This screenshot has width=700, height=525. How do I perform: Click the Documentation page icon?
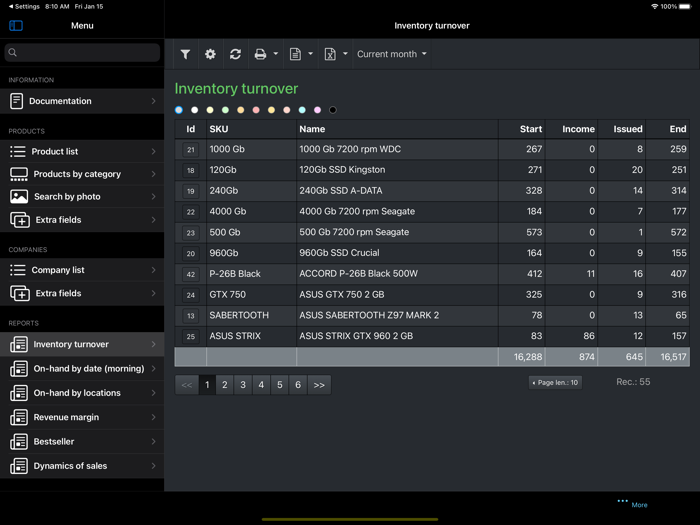pos(17,101)
